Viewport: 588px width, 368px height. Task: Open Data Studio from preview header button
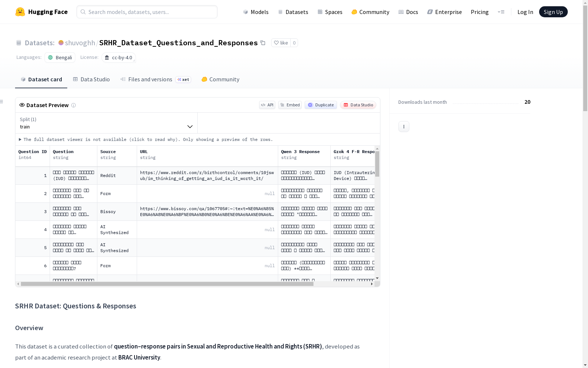coord(358,105)
